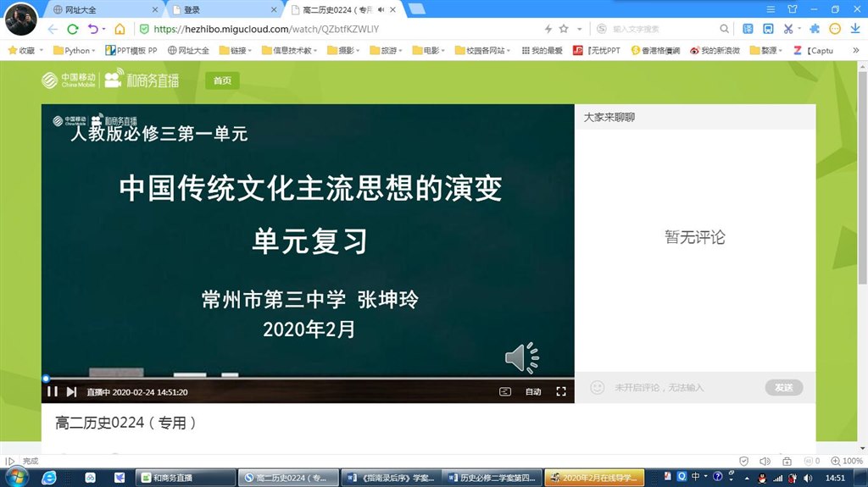Expand the 摄影 bookmark folder
Viewport: 868px width, 487px height.
[x=343, y=50]
